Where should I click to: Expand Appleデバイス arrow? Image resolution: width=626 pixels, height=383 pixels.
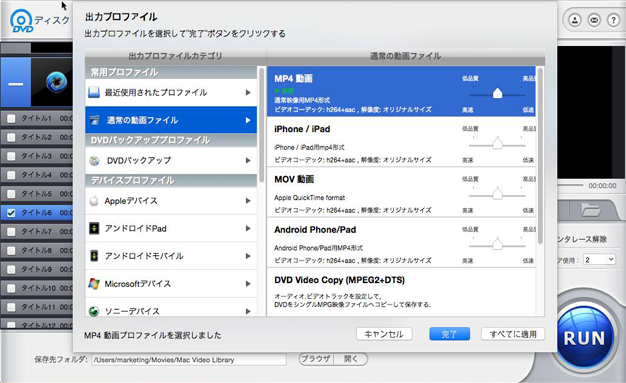pos(248,200)
